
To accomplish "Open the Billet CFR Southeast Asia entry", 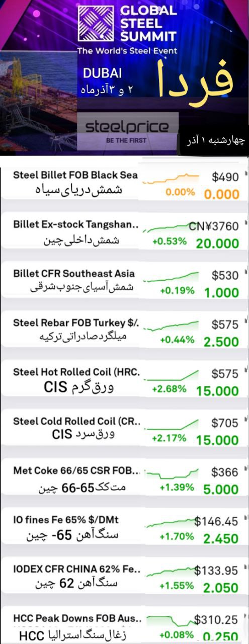I will [x=124, y=282].
